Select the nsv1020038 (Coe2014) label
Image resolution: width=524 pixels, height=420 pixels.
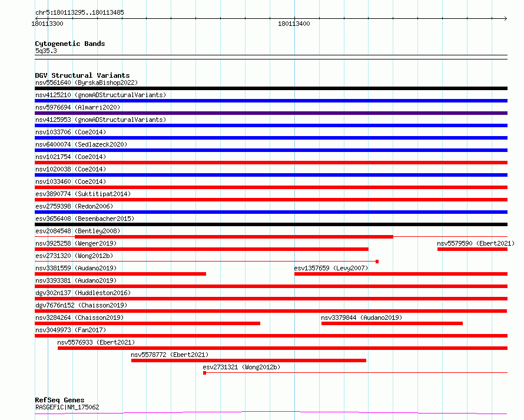71,169
